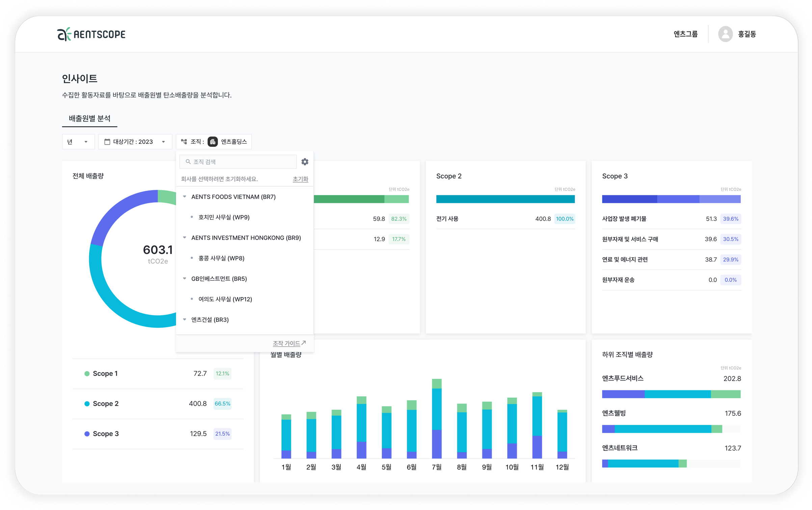Open the 대상기간 2023 dropdown
Image resolution: width=812 pixels, height=510 pixels.
coord(135,142)
